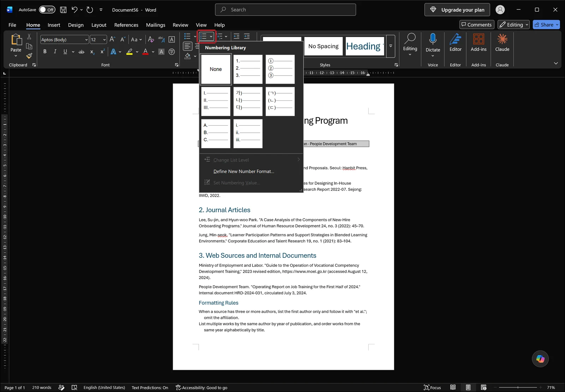Open the Copilot floating button
This screenshot has height=392, width=565.
coord(540,359)
